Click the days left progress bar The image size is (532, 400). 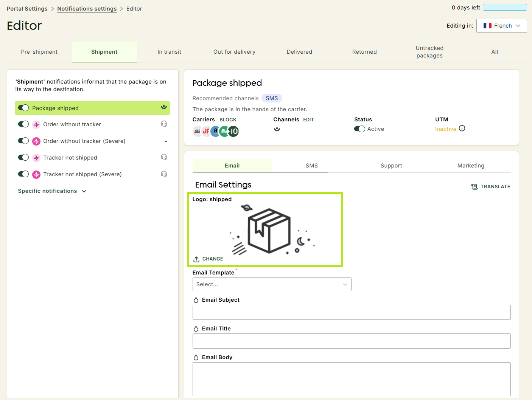(x=505, y=7)
